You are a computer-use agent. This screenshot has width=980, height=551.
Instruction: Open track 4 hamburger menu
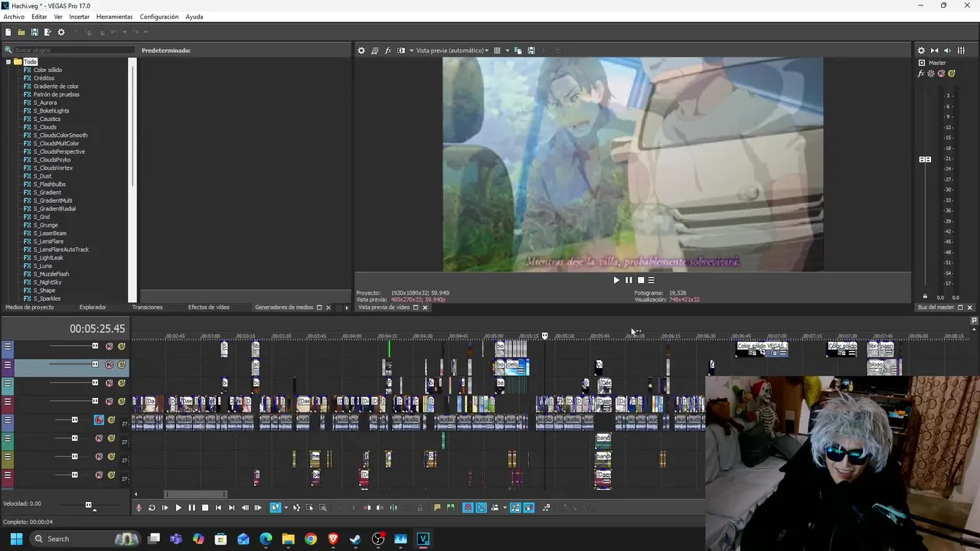click(x=8, y=402)
